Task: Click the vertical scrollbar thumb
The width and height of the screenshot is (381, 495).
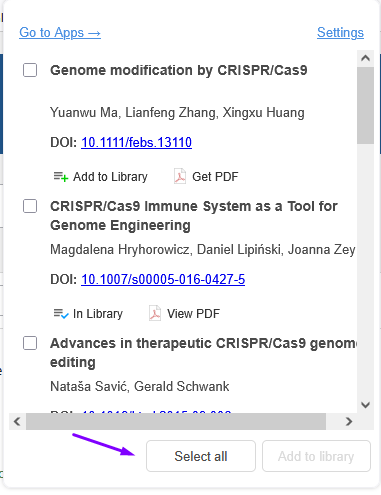Action: point(365,105)
